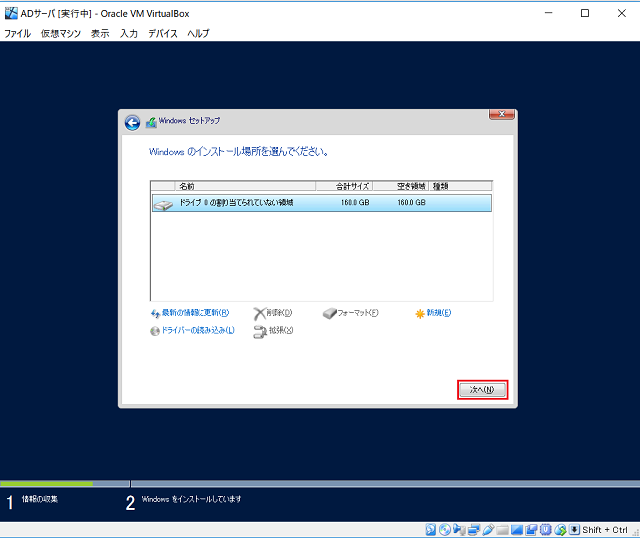Click the hard disk status icon
The image size is (640, 538).
tap(431, 529)
